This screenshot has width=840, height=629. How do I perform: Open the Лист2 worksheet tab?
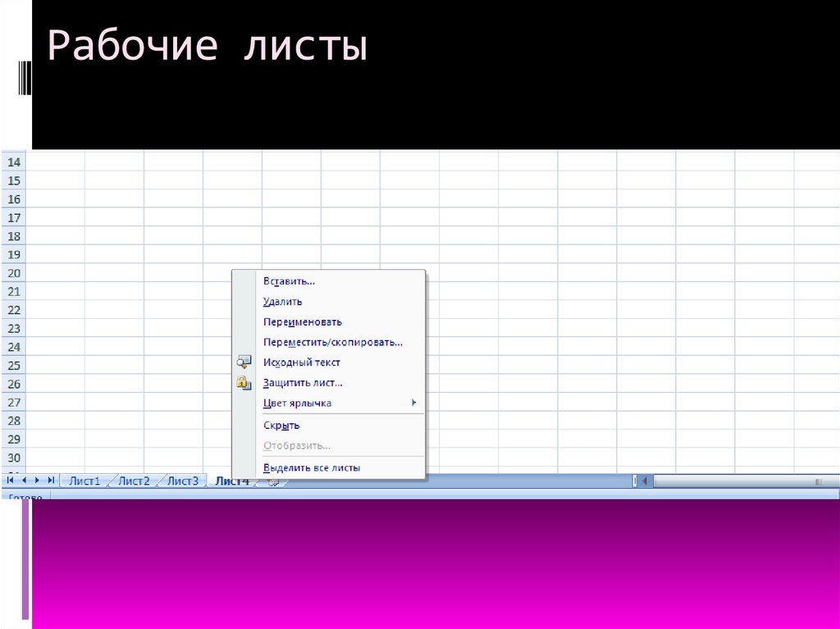click(x=133, y=481)
